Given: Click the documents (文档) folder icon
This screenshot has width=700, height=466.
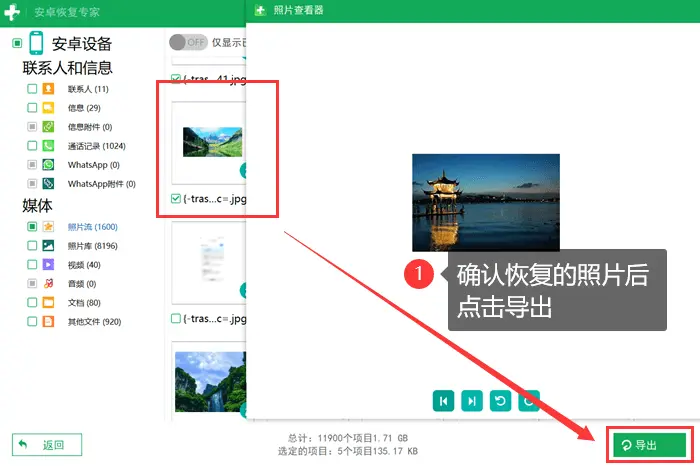Looking at the screenshot, I should (48, 303).
